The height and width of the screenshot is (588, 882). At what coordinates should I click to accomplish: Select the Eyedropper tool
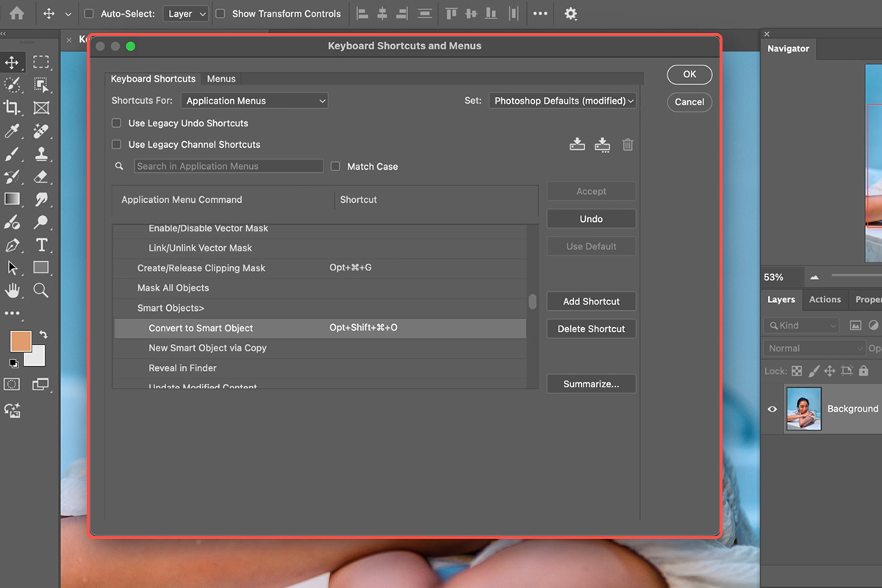pos(12,132)
